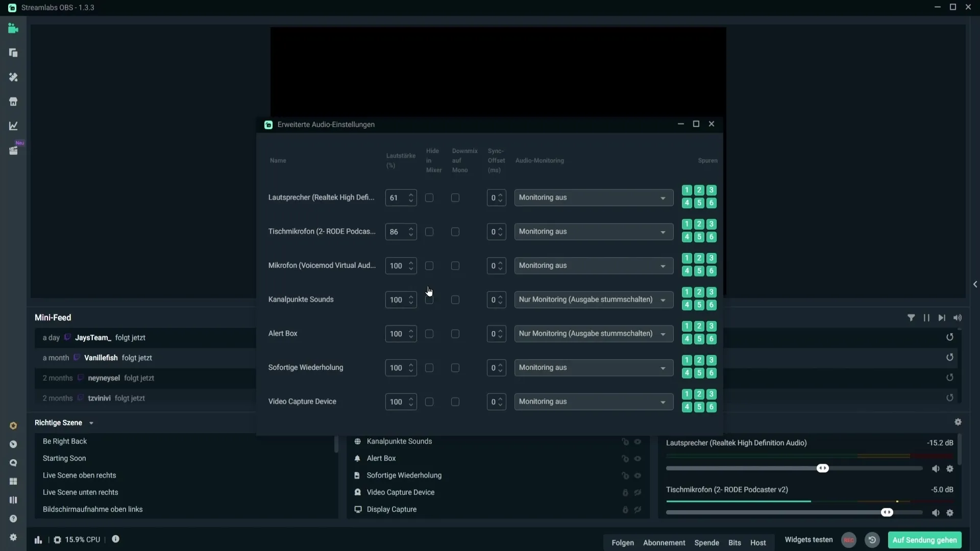
Task: Click on Display Capture source
Action: point(391,509)
